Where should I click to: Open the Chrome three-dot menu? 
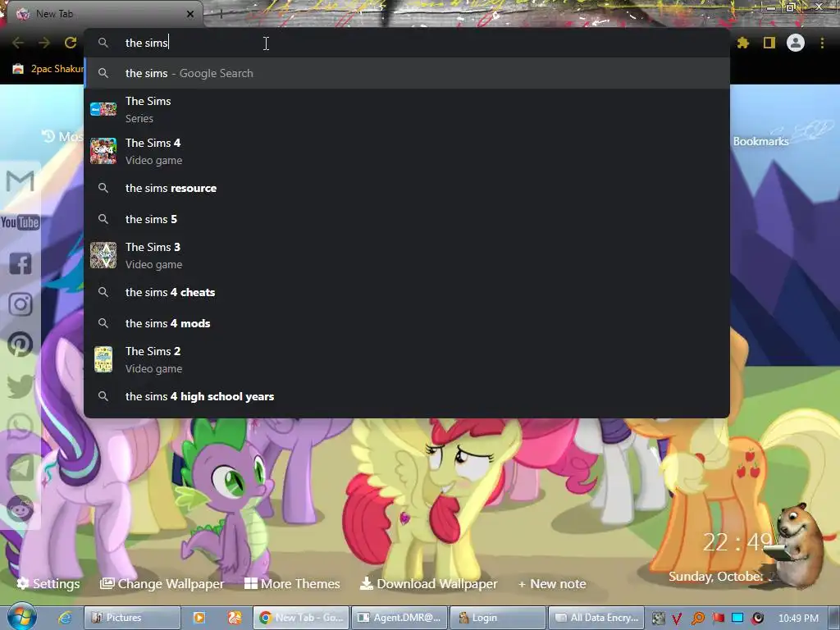[822, 43]
